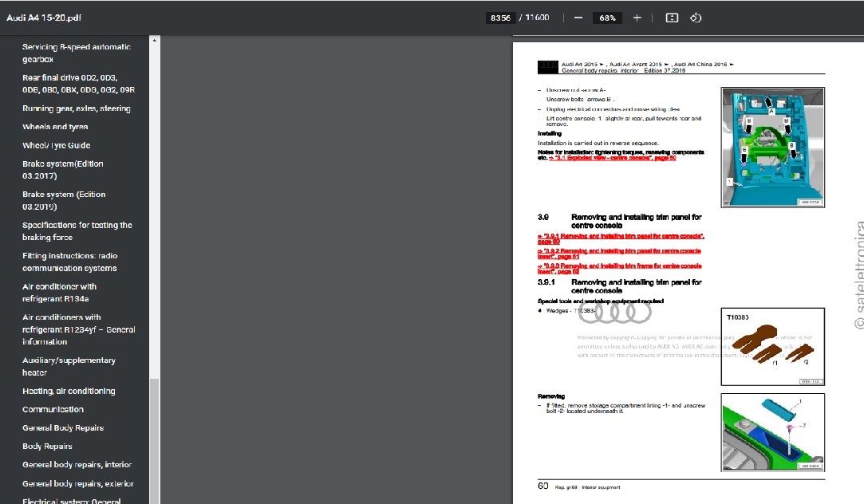This screenshot has height=504, width=864.
Task: Open 'Wheel/Tyre Guide' bookmark
Action: pos(56,145)
